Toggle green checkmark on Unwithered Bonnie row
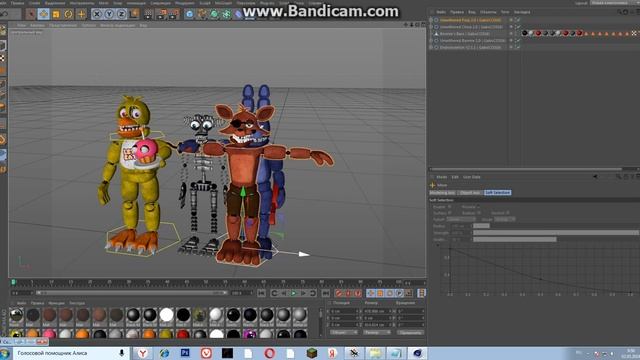Image resolution: width=640 pixels, height=360 pixels. click(518, 40)
